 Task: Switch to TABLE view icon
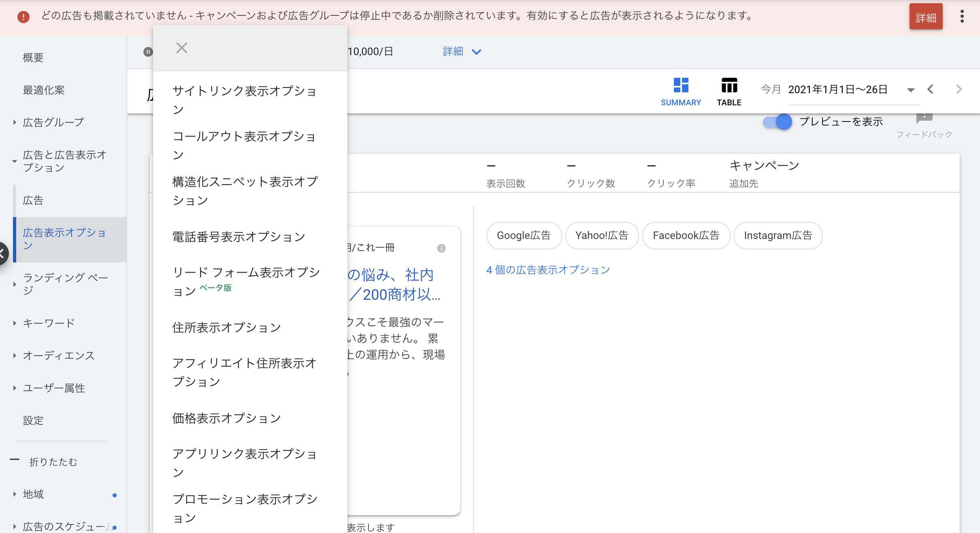point(729,85)
